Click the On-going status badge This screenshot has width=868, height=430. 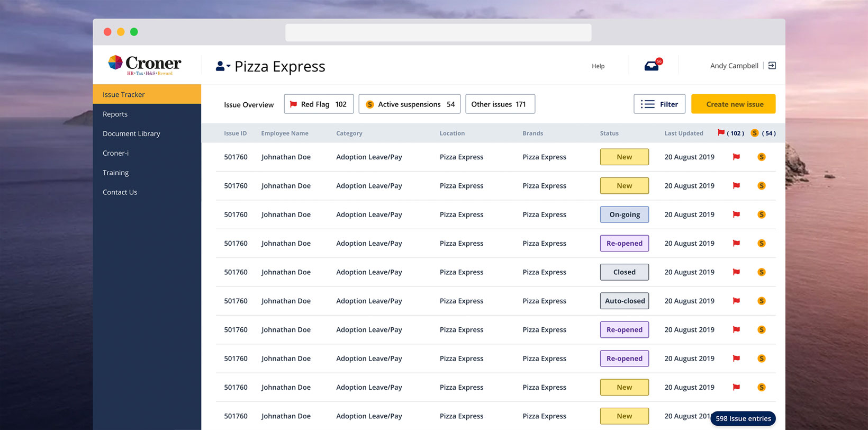coord(625,214)
